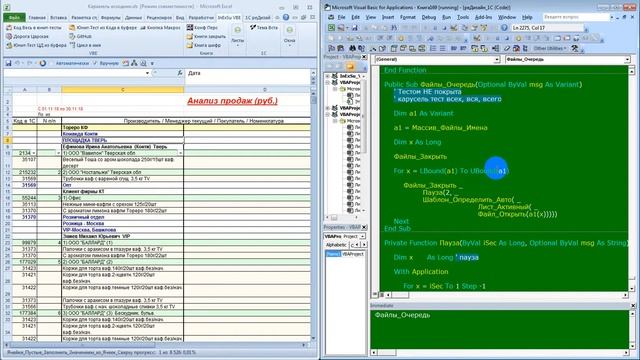Open the 1С редизайн ribbon tab
This screenshot has width=640, height=360.
tap(258, 18)
